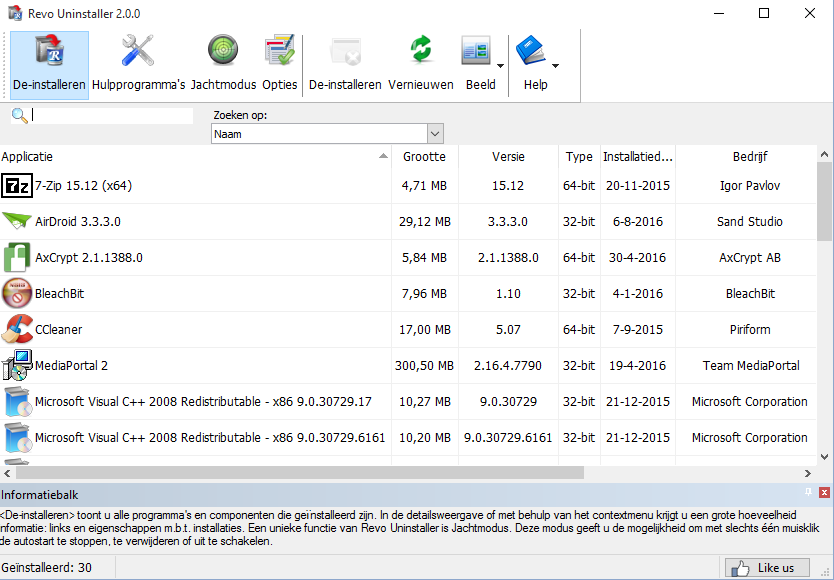Open the Hulpprogramma's tools icon
This screenshot has width=834, height=580.
[x=138, y=52]
